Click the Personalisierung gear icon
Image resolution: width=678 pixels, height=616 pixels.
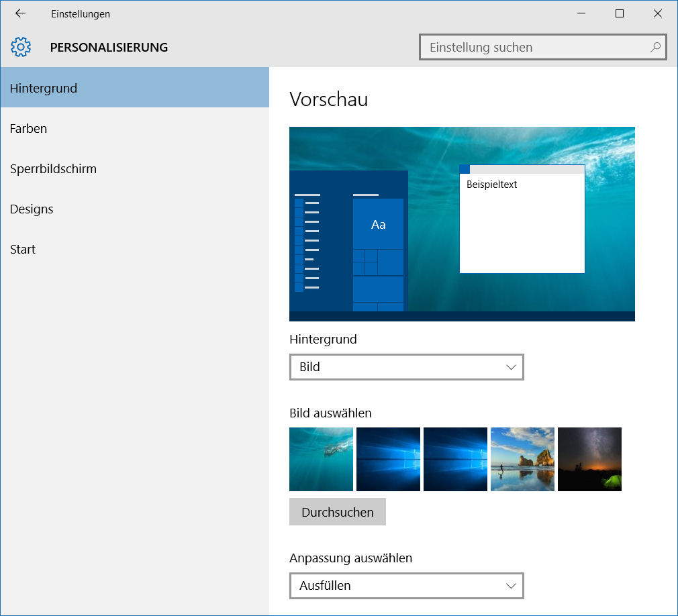21,47
